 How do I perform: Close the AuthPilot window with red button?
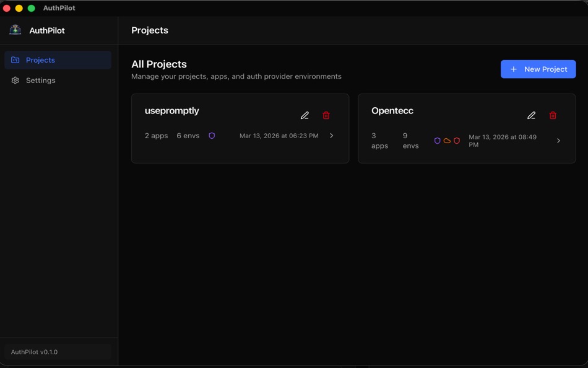[7, 8]
